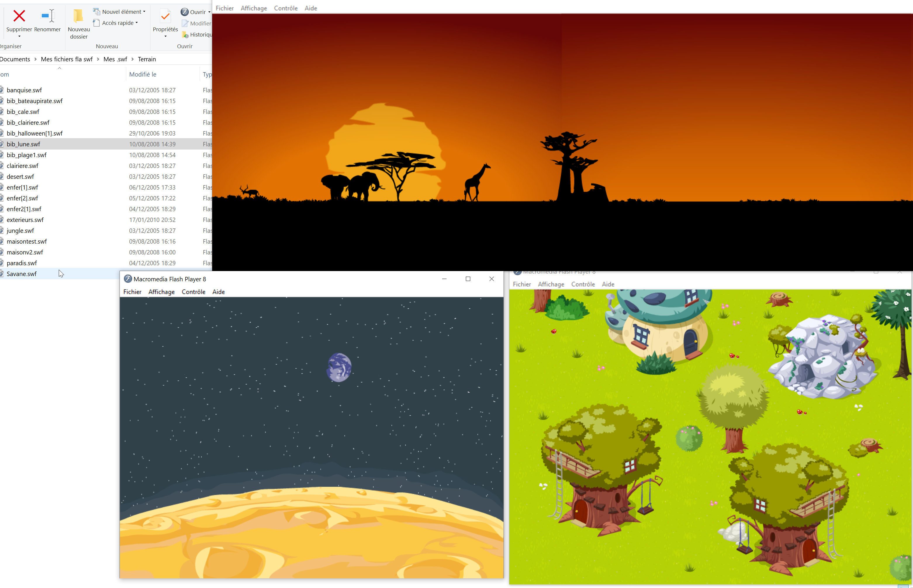
Task: Click the Ouvrir Flash icon in ribbon
Action: (x=185, y=12)
